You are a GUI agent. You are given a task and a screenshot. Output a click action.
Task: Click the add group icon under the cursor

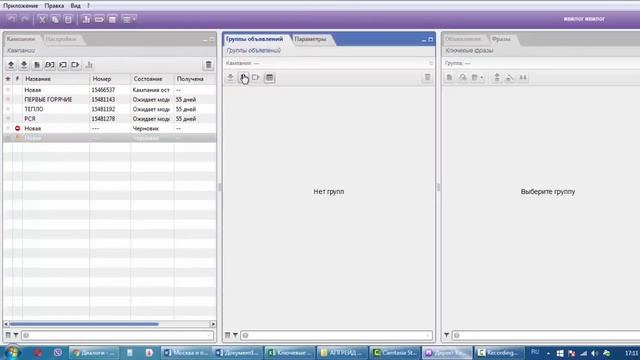coord(244,78)
